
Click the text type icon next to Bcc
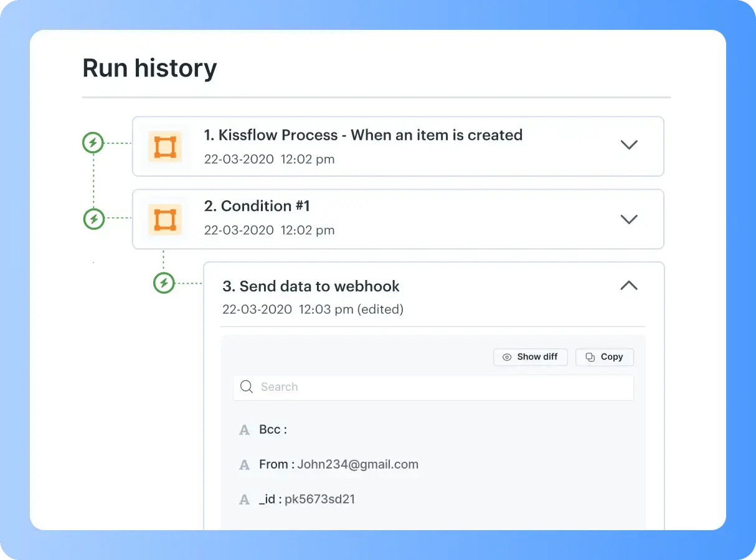pos(245,430)
